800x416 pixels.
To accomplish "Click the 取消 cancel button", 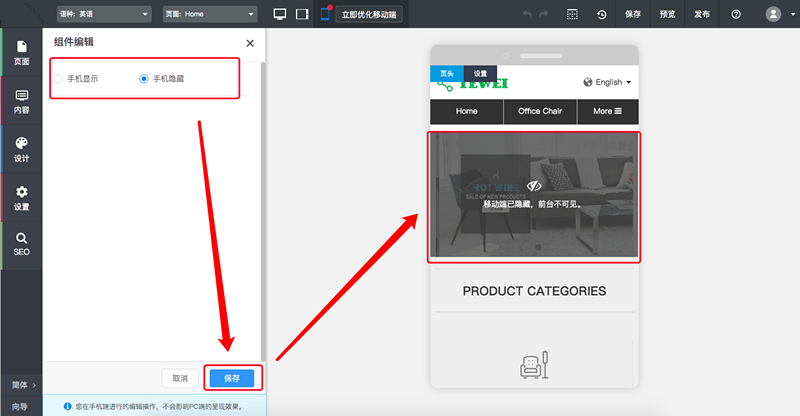I will [180, 378].
